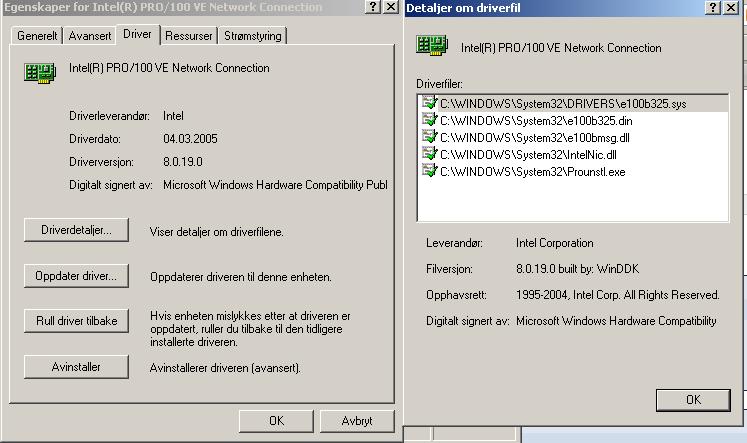Select file C:\WINDOWS\System32\e100bmsg.dll
This screenshot has height=443, width=747.
pyautogui.click(x=535, y=138)
